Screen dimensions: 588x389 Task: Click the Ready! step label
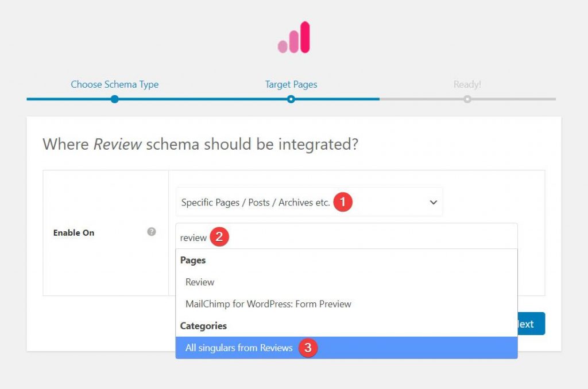click(x=467, y=84)
